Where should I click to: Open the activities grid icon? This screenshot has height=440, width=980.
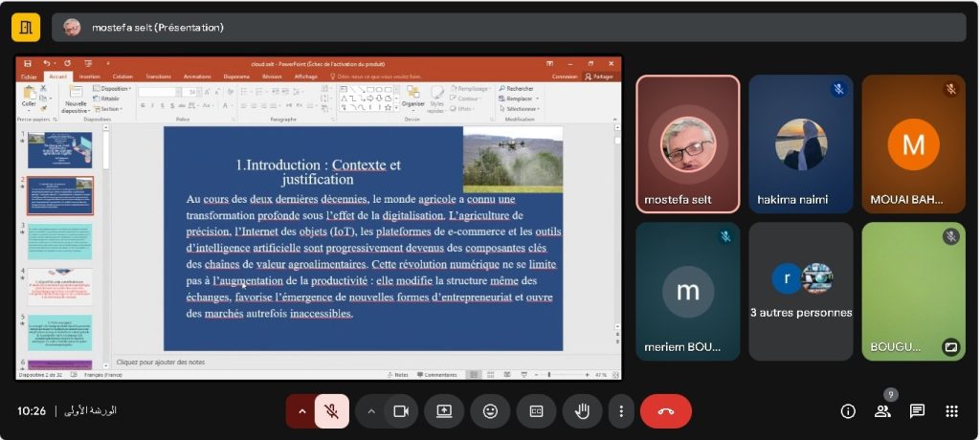[x=951, y=411]
